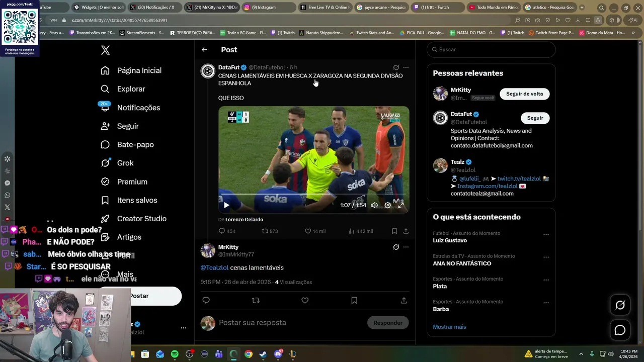Open Instagram.com/tealzlol link
644x362 pixels.
(487, 186)
